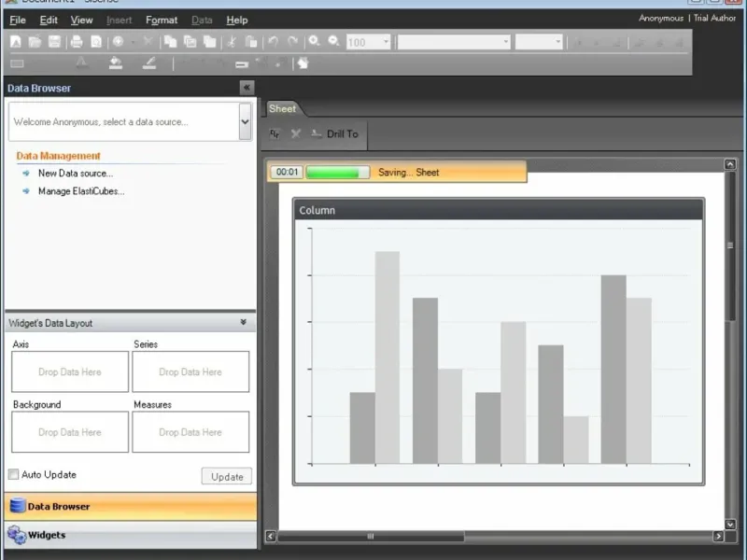
Task: Open the zoom percentage dropdown
Action: pos(386,42)
